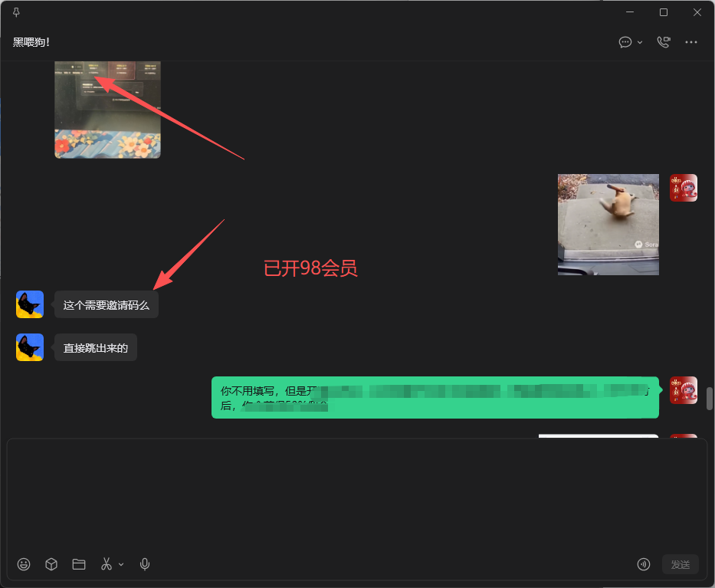Click the chat scrollbar handle
This screenshot has height=588, width=715.
[710, 399]
